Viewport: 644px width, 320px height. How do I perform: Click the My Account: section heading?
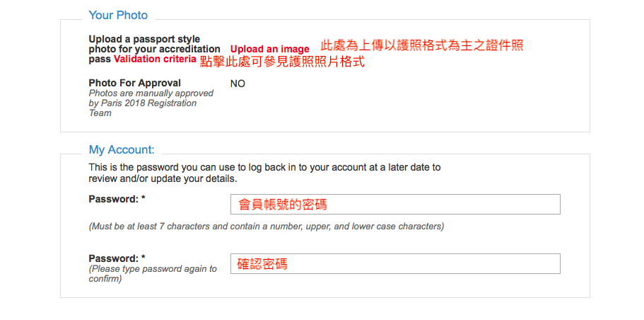(122, 149)
